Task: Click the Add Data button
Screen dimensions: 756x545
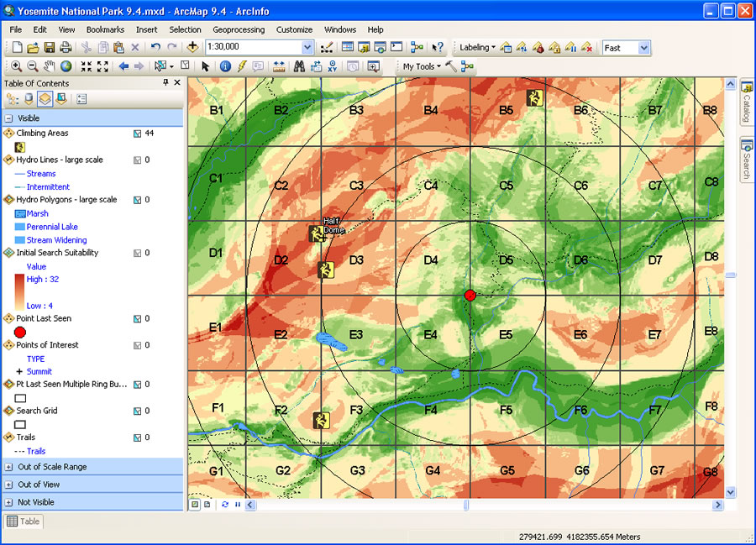Action: [192, 48]
